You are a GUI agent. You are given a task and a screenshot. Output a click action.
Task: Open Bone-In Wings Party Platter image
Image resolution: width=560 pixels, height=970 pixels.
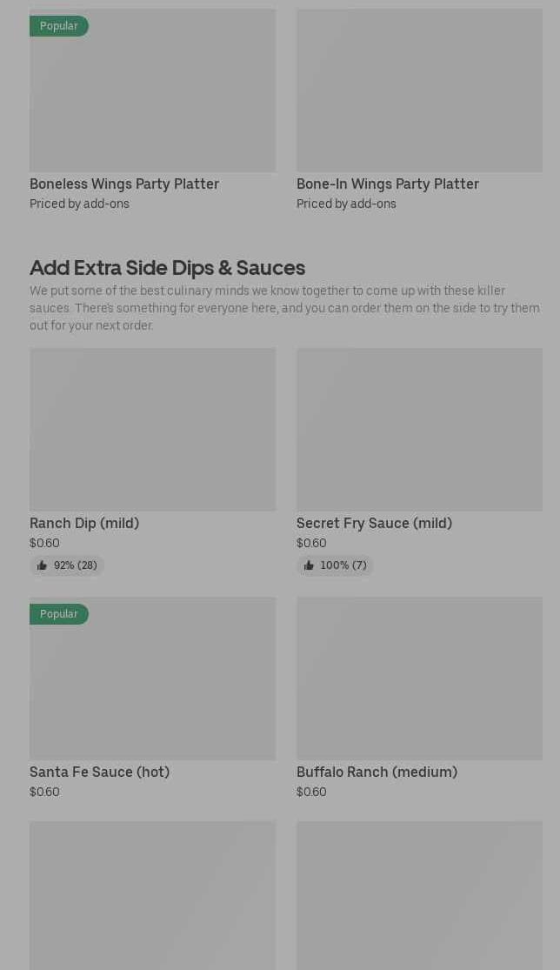pos(419,90)
